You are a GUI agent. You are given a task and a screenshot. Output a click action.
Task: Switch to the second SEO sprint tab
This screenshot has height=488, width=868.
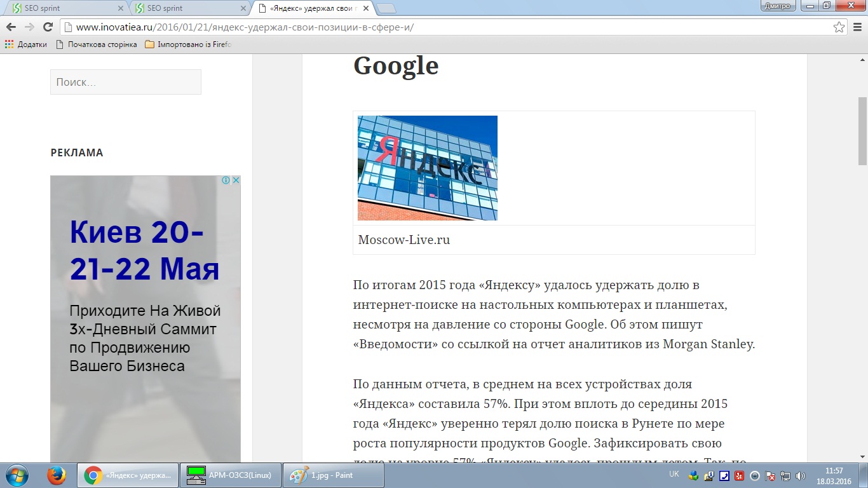click(x=189, y=8)
